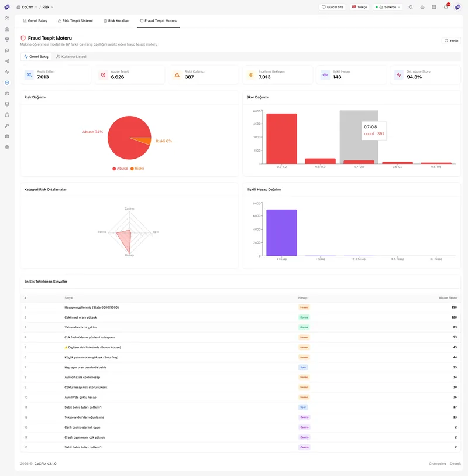Toggle the Riskli legend item in pie chart
468x476 pixels.
point(137,169)
